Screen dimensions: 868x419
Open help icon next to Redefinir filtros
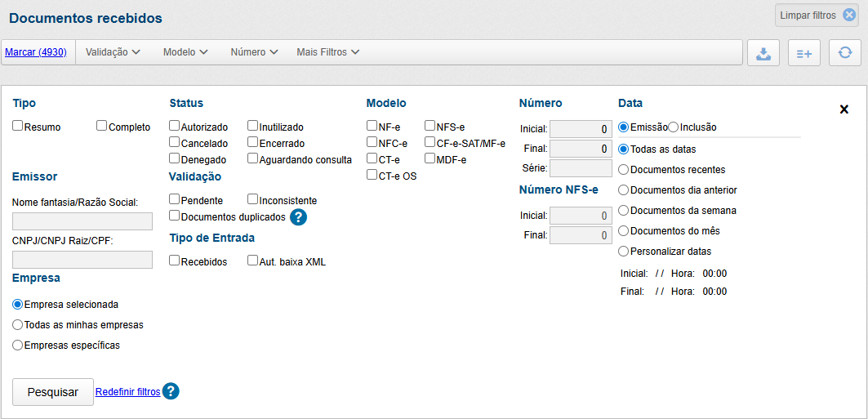[170, 391]
